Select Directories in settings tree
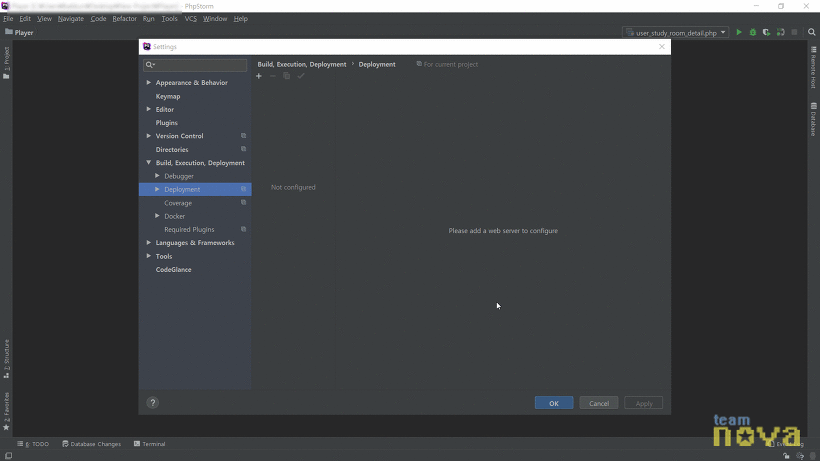This screenshot has width=820, height=461. point(172,149)
